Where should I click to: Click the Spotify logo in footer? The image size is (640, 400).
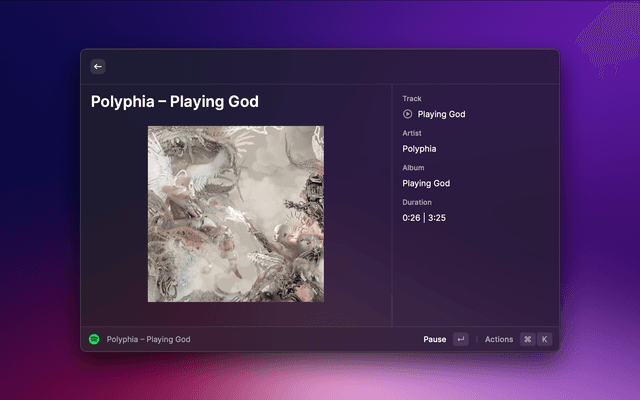click(94, 339)
